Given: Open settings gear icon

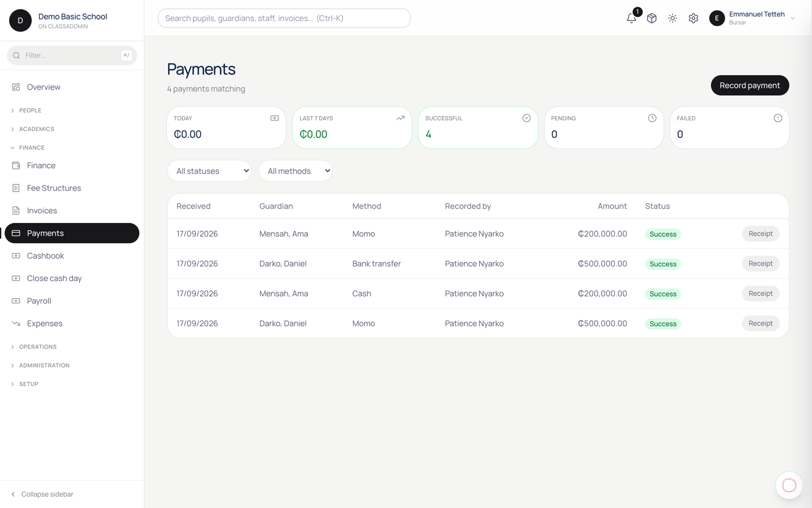Looking at the screenshot, I should click(x=694, y=18).
